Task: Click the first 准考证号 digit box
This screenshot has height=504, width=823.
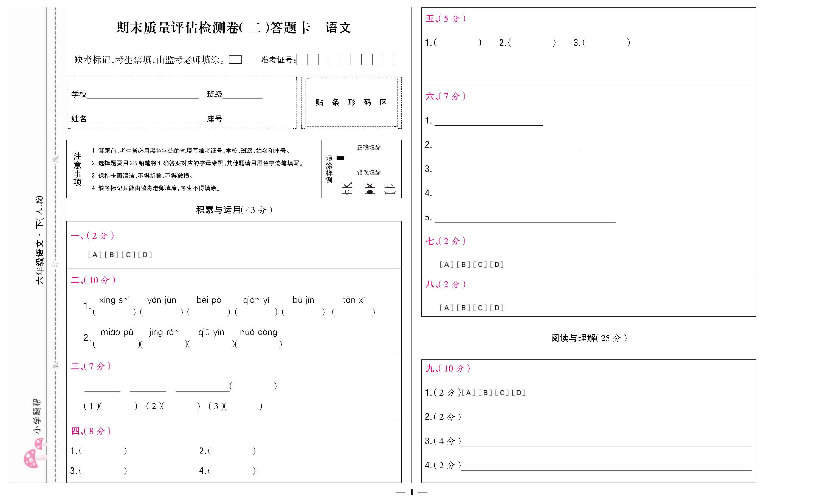Action: (303, 60)
